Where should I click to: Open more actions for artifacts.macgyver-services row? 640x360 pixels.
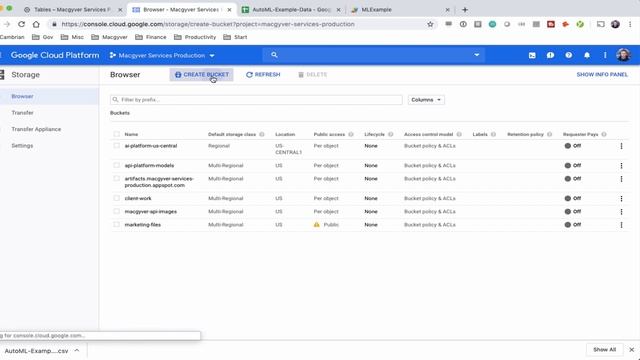click(x=621, y=179)
